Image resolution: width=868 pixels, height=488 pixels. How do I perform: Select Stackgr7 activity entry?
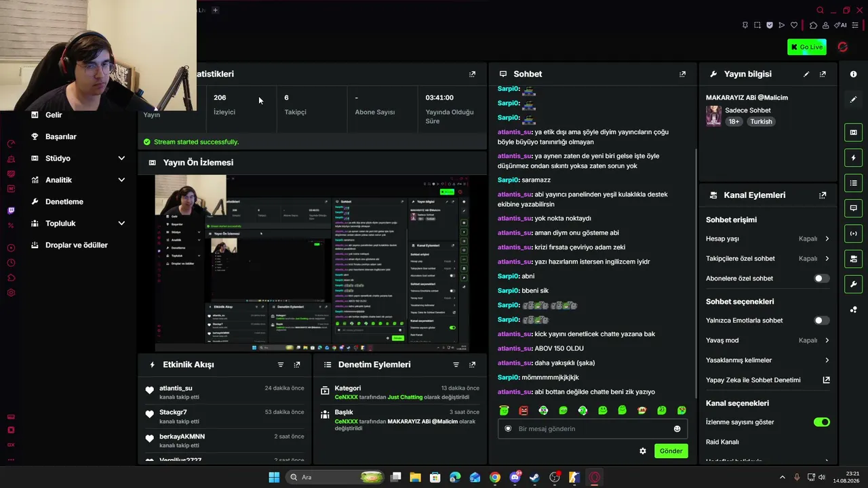(224, 415)
